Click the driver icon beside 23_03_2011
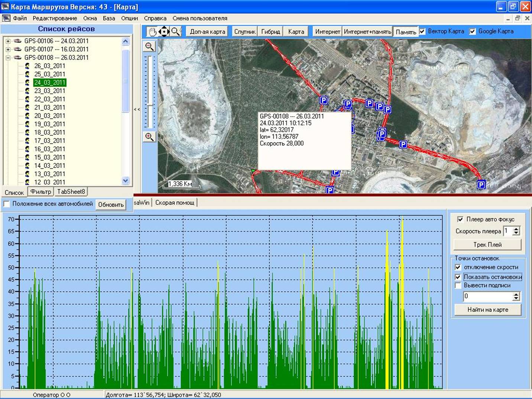This screenshot has width=532, height=399. click(x=27, y=91)
